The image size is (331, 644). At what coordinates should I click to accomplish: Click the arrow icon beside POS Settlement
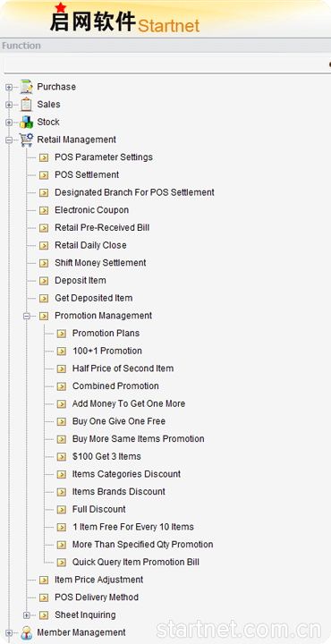point(44,175)
